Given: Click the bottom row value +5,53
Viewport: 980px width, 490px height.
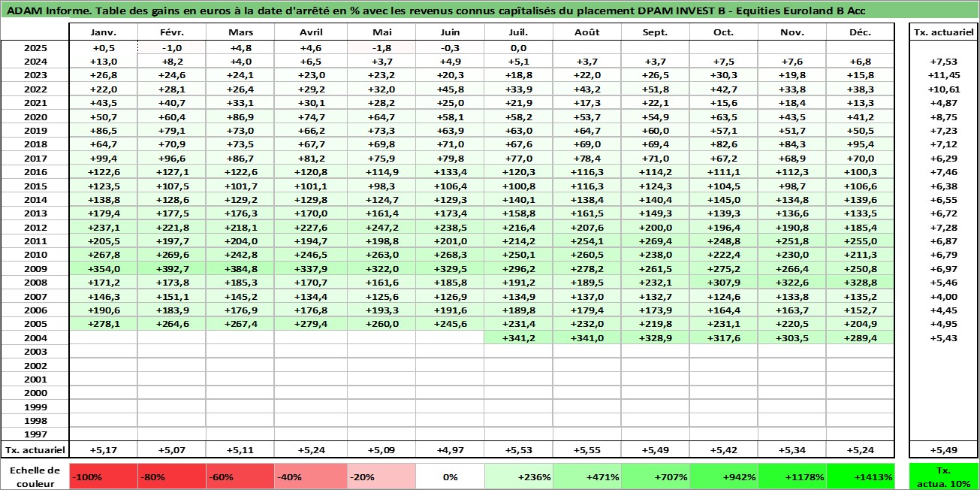Looking at the screenshot, I should (x=519, y=449).
